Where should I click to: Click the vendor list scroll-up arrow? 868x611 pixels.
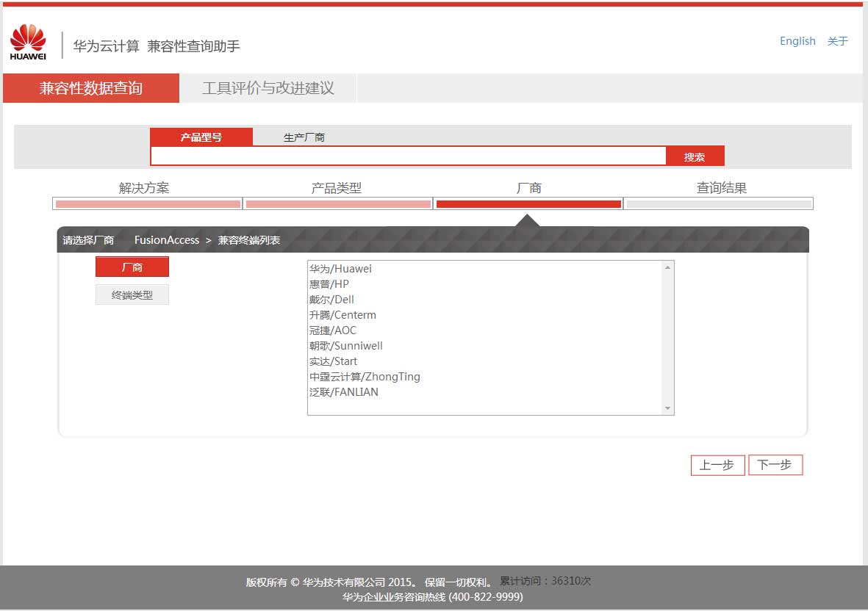coord(667,267)
